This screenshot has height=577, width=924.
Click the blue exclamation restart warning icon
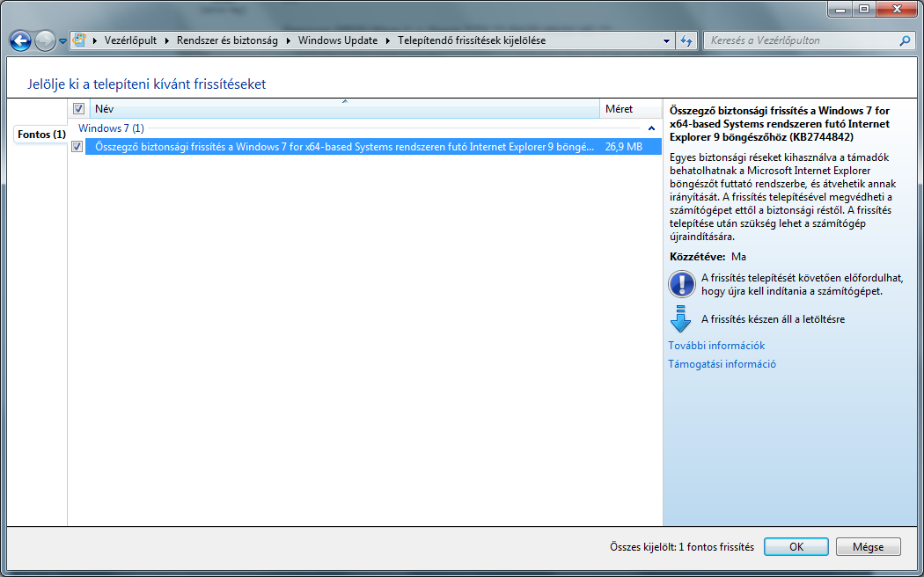click(682, 284)
